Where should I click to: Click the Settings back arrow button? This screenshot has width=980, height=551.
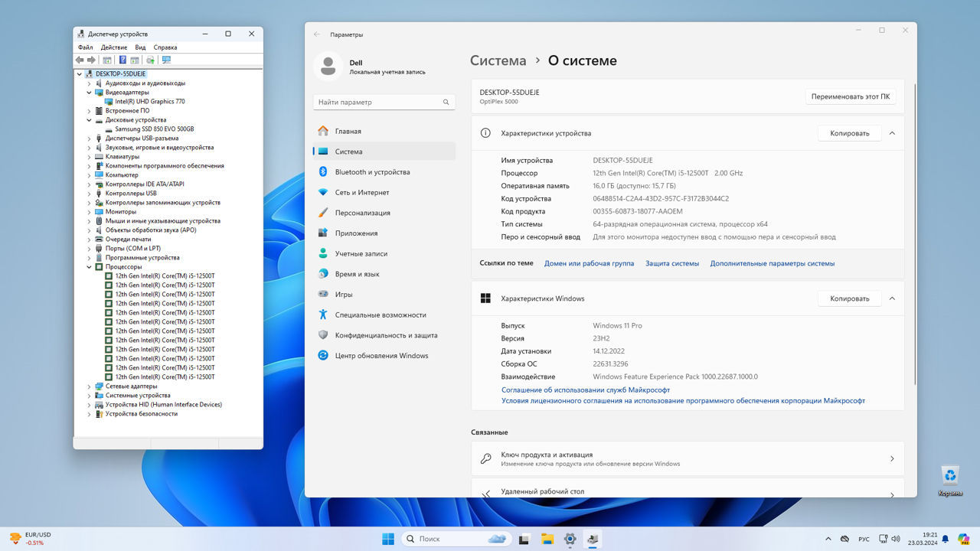click(x=317, y=34)
